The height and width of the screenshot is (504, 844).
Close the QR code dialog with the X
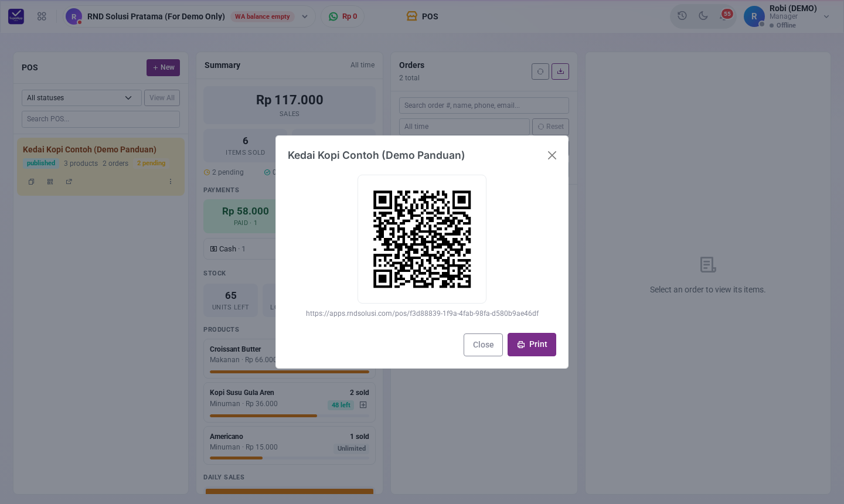pyautogui.click(x=552, y=155)
